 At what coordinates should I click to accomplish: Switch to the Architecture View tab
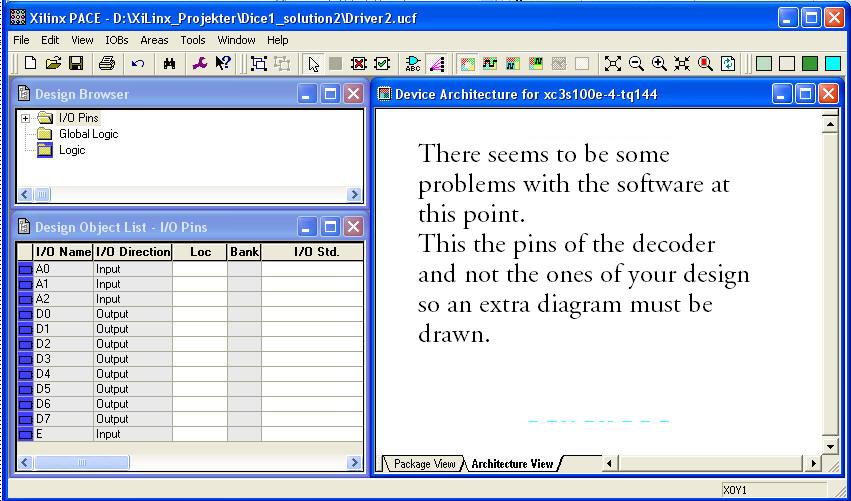[512, 464]
